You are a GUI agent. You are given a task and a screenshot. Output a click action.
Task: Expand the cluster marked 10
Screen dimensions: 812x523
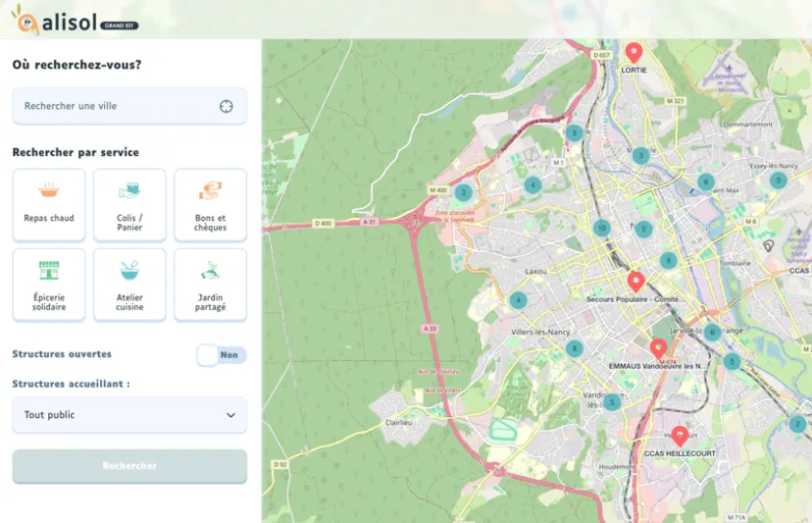point(602,229)
